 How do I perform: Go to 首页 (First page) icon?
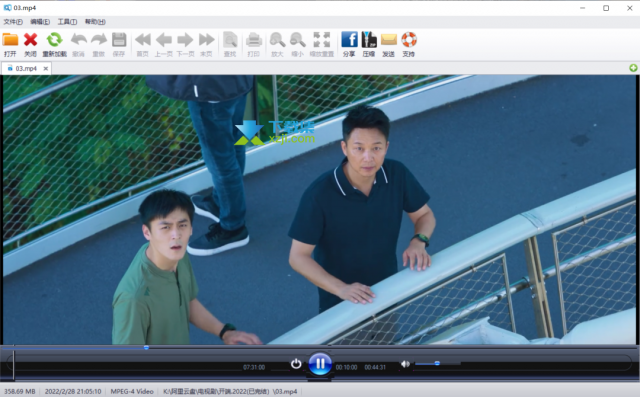142,40
